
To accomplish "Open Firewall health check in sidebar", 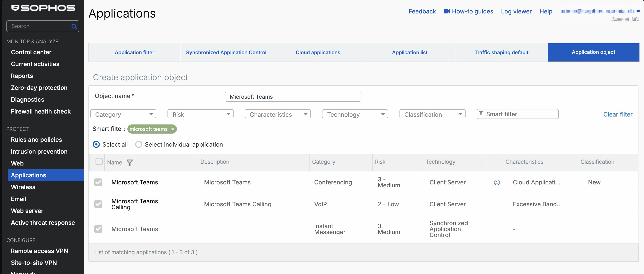I will tap(41, 111).
